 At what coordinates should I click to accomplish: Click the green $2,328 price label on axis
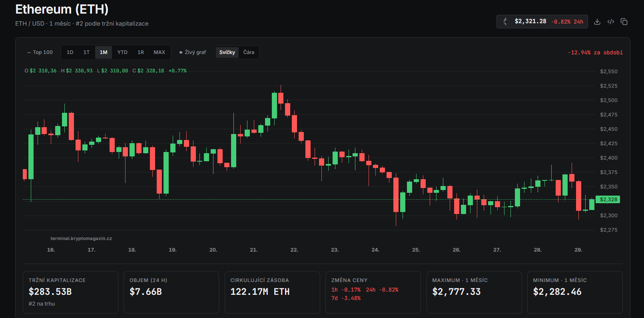(608, 199)
